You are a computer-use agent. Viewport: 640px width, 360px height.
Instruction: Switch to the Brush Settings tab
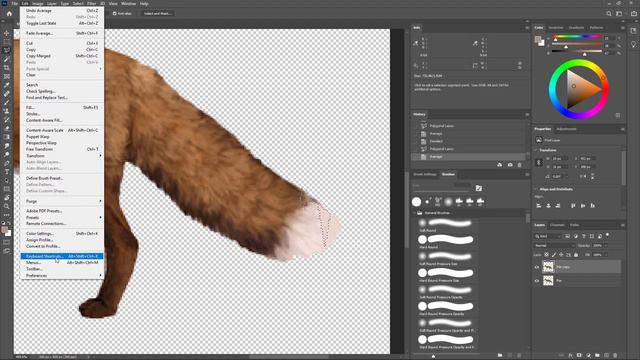point(425,174)
